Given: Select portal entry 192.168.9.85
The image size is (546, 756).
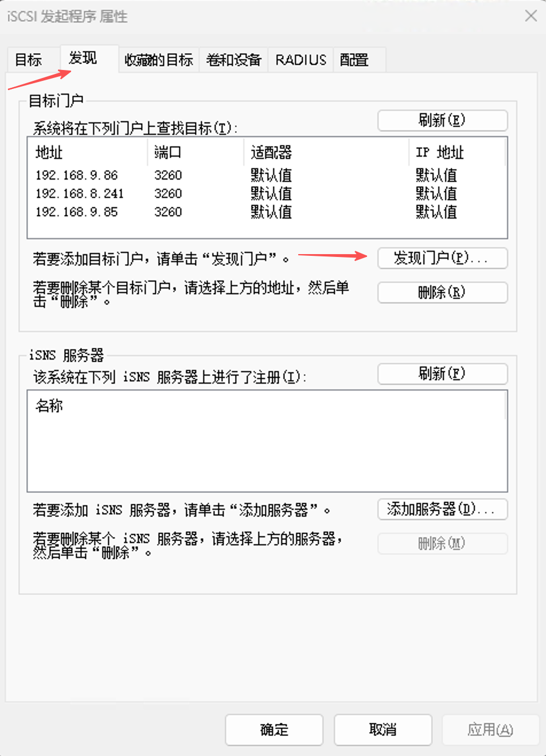Looking at the screenshot, I should point(77,212).
